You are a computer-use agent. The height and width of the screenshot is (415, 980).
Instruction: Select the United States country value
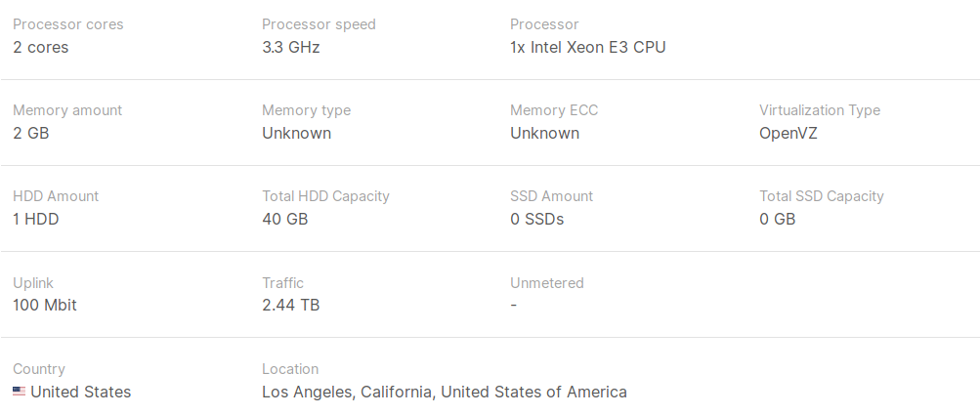point(81,392)
